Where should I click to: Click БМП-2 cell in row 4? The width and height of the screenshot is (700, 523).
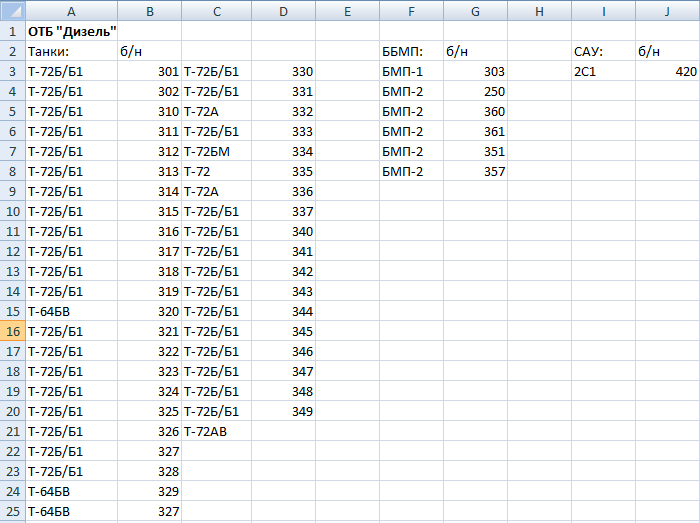coord(412,91)
